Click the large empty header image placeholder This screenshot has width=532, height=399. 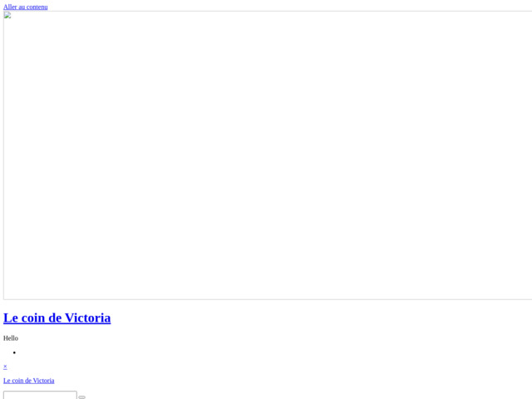[x=268, y=155]
